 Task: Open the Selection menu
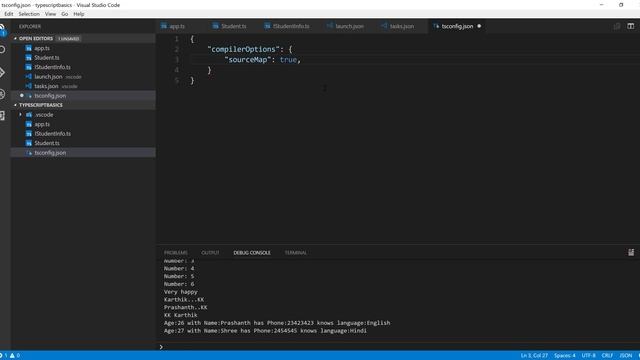(x=29, y=14)
